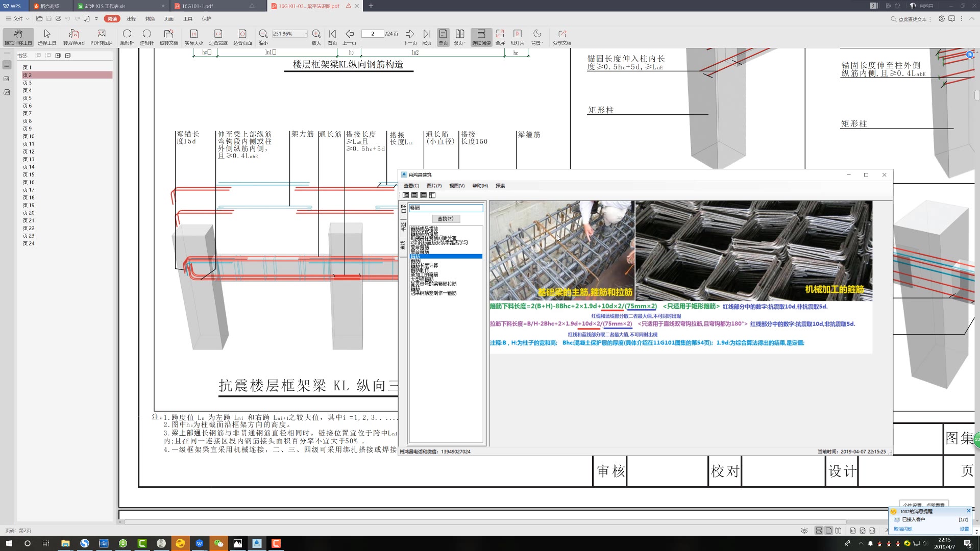Viewport: 980px width, 551px height.
Task: Toggle double page (双页) view
Action: point(459,37)
